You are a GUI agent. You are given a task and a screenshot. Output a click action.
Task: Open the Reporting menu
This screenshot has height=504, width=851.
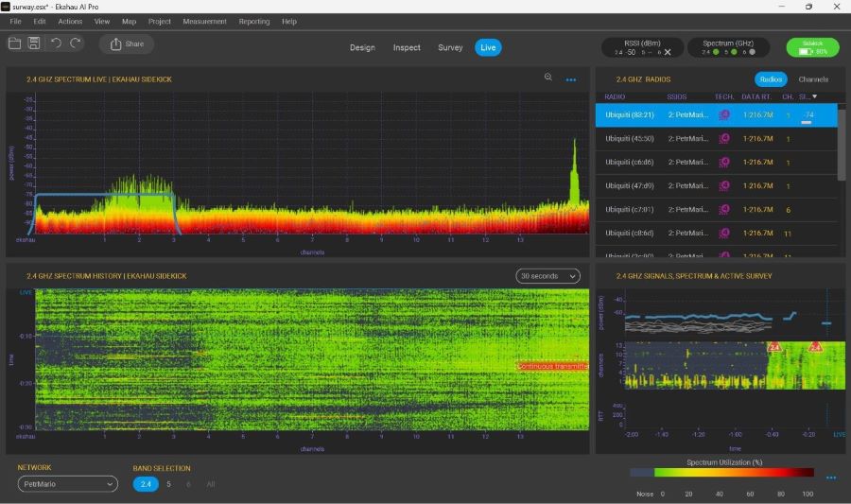pyautogui.click(x=254, y=22)
